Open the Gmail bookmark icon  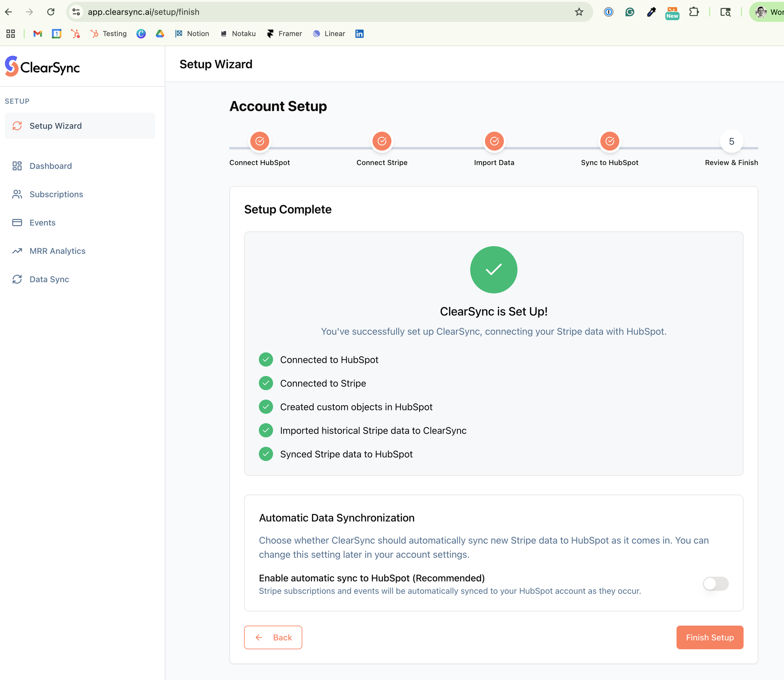click(x=38, y=34)
